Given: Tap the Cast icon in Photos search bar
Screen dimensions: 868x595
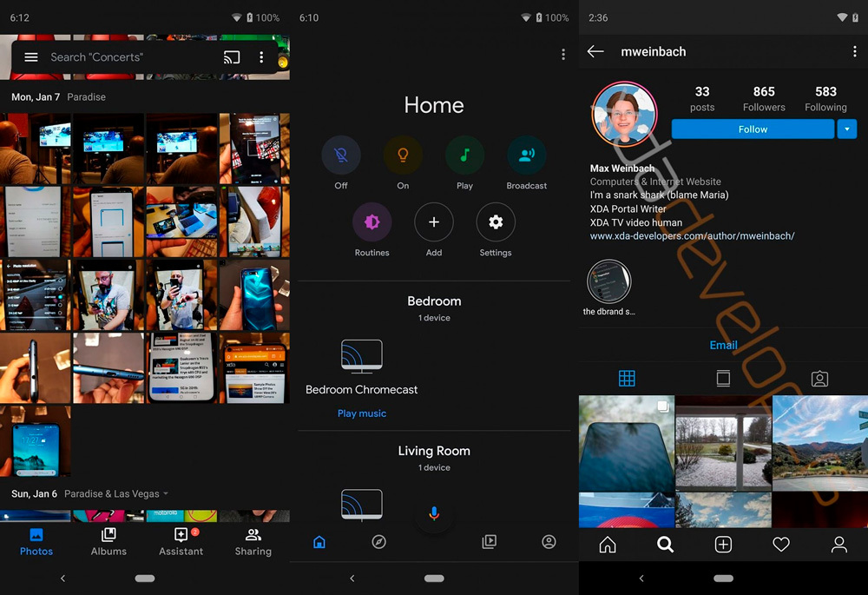Looking at the screenshot, I should pos(232,57).
